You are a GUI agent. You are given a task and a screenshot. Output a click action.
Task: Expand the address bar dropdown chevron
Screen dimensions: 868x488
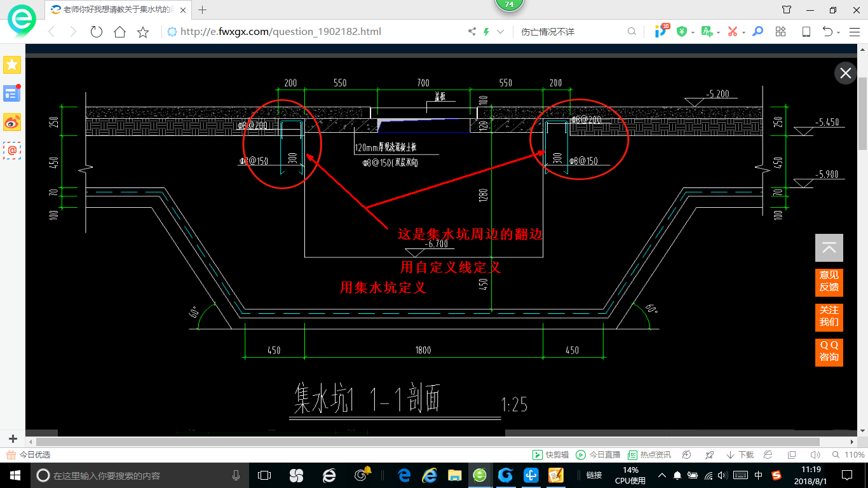[x=501, y=32]
